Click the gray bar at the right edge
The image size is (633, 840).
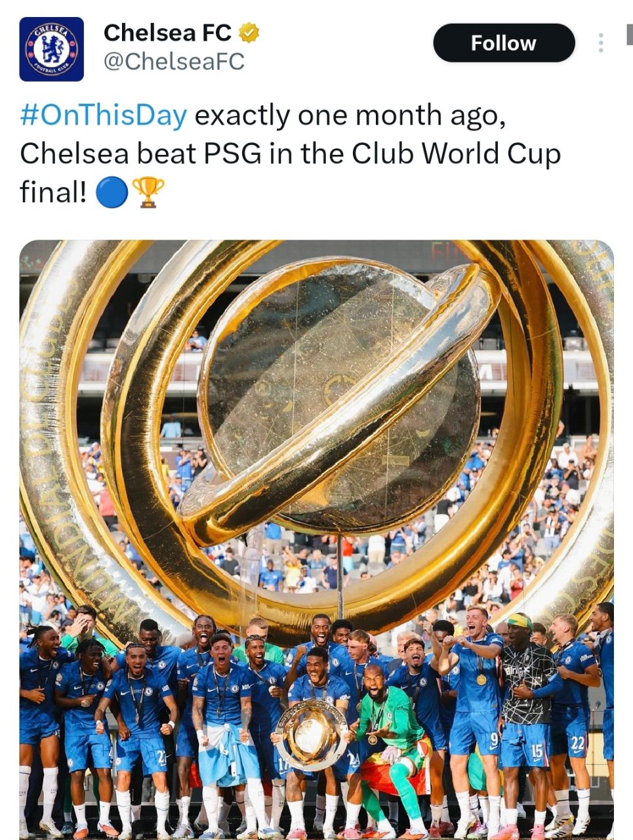point(629,33)
